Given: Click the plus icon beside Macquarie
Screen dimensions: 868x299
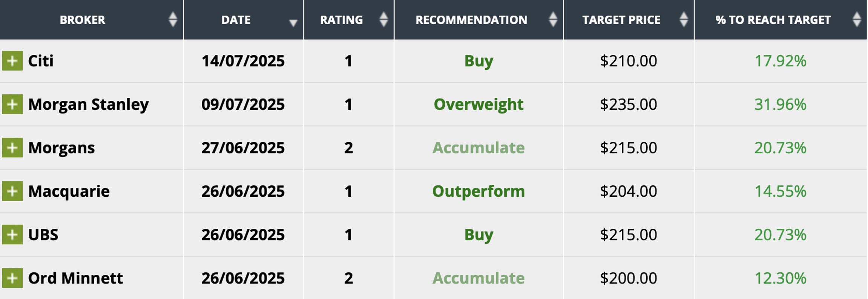Looking at the screenshot, I should coord(12,191).
